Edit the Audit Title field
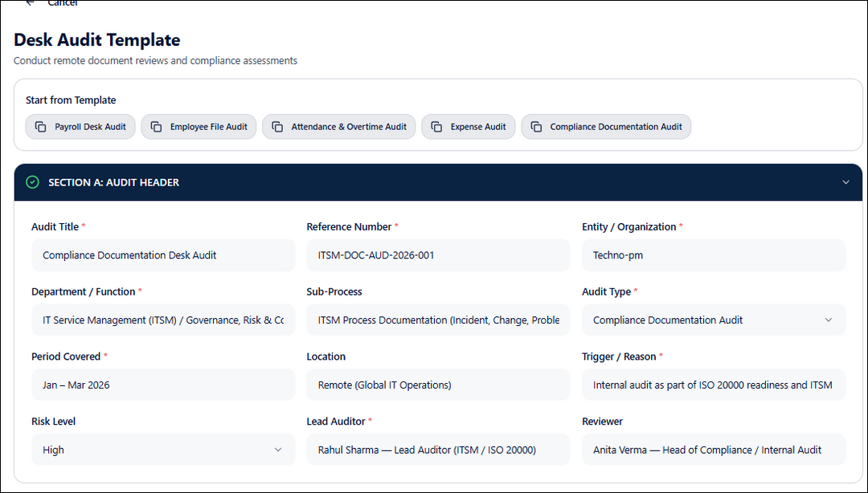This screenshot has width=868, height=493. [163, 255]
